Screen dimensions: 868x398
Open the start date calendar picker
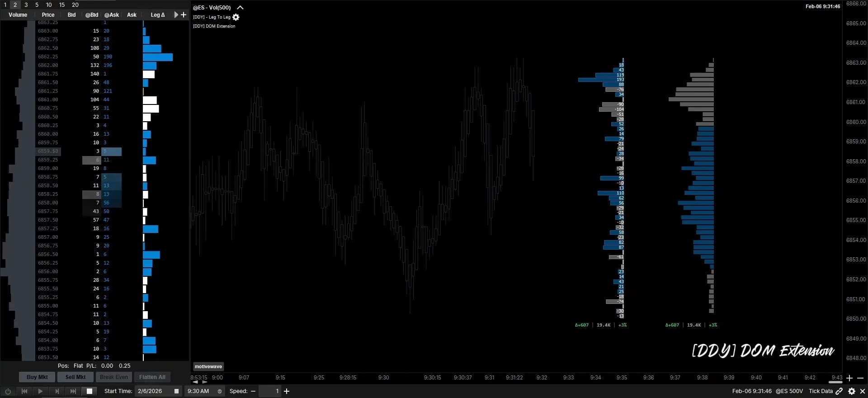tap(177, 391)
